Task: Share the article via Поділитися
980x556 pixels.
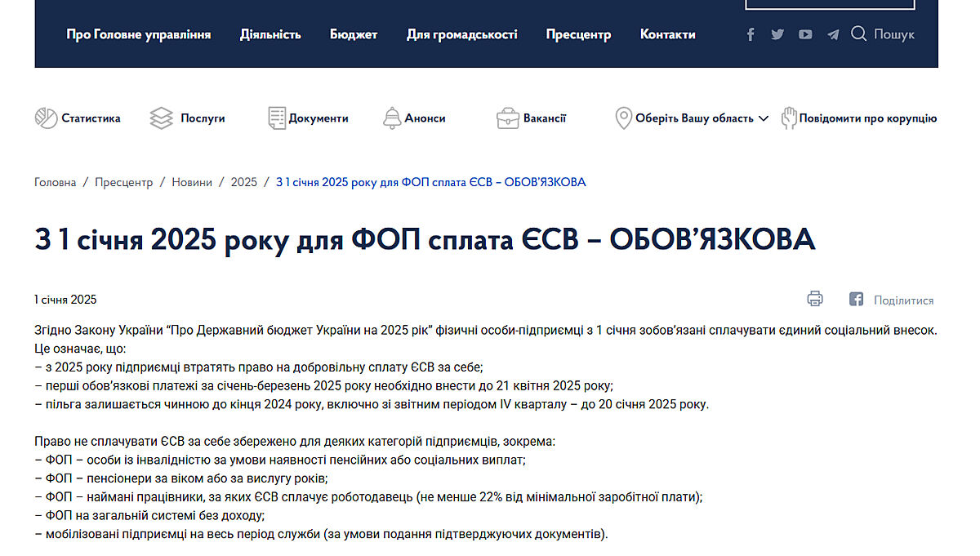Action: pos(902,300)
